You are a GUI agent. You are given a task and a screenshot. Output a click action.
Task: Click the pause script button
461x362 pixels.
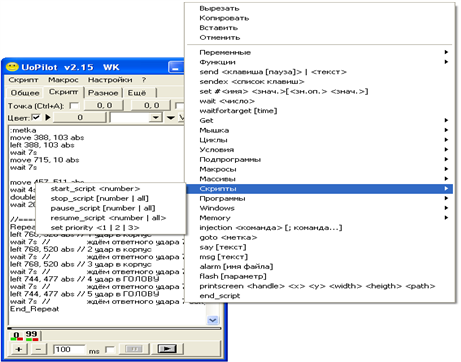point(134,349)
